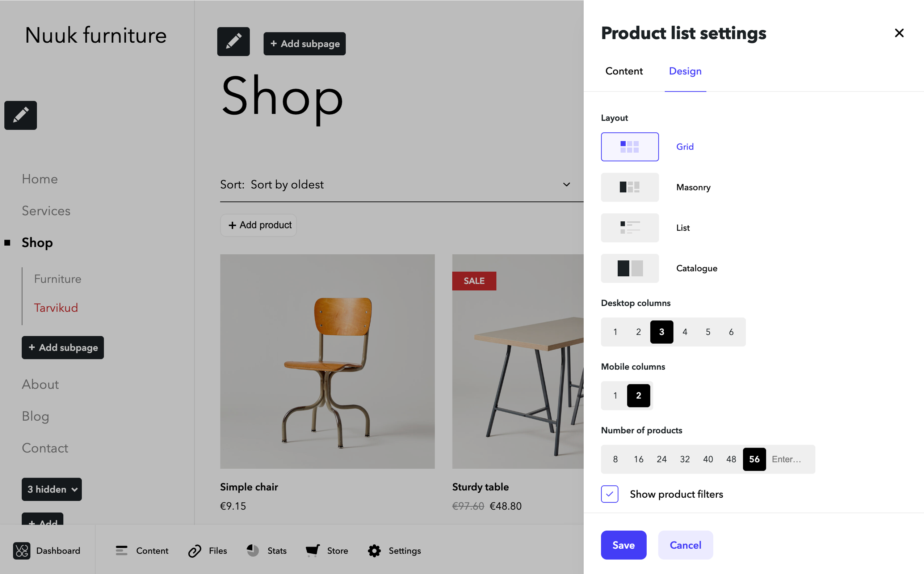Viewport: 924px width, 574px height.
Task: Select the Grid layout icon
Action: coord(630,146)
